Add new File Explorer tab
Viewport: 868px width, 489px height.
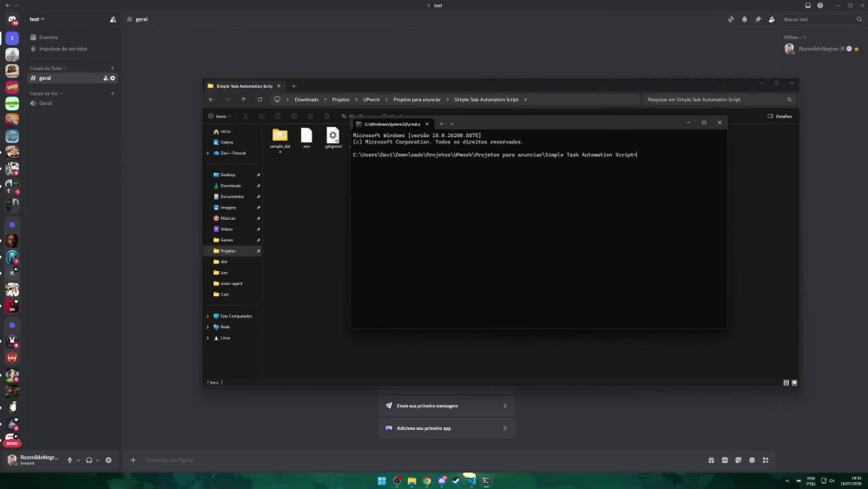[x=293, y=86]
